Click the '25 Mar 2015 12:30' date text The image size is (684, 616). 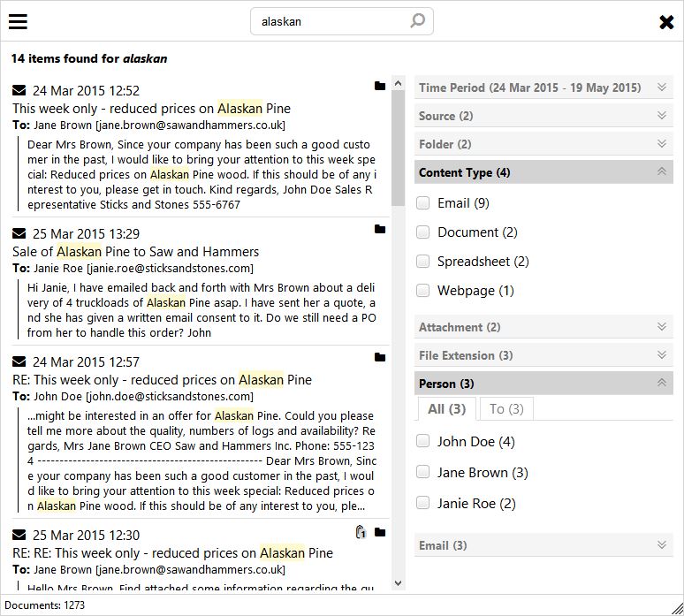(86, 536)
